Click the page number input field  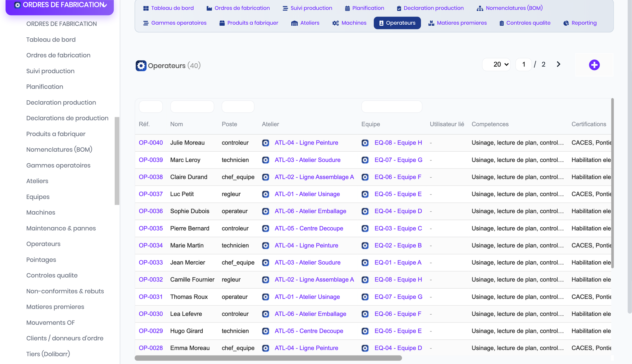pyautogui.click(x=524, y=64)
